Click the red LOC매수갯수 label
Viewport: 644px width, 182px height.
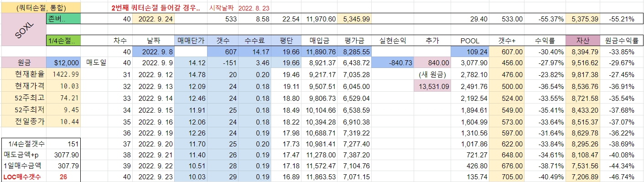click(x=24, y=177)
